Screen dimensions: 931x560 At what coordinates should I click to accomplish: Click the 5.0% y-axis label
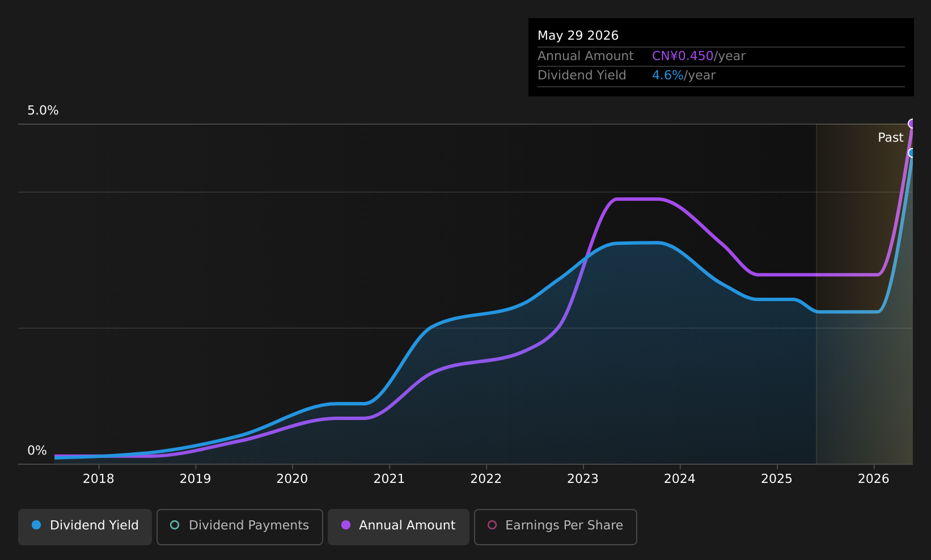point(43,111)
